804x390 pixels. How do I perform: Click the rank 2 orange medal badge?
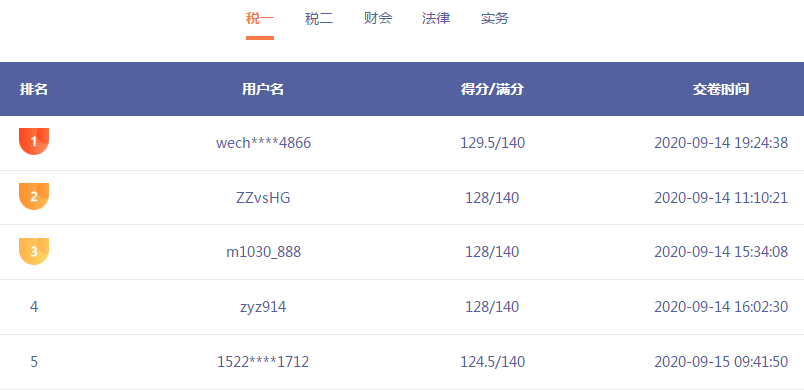[34, 196]
